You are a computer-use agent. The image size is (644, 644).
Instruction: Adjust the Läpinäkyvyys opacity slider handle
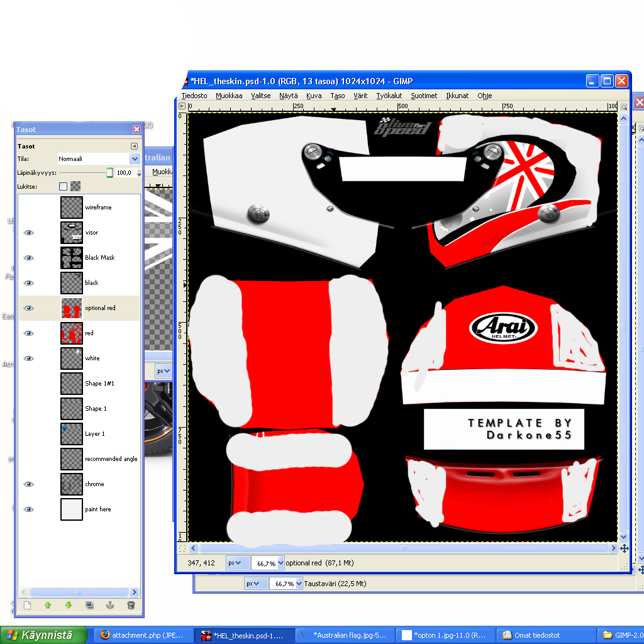109,172
